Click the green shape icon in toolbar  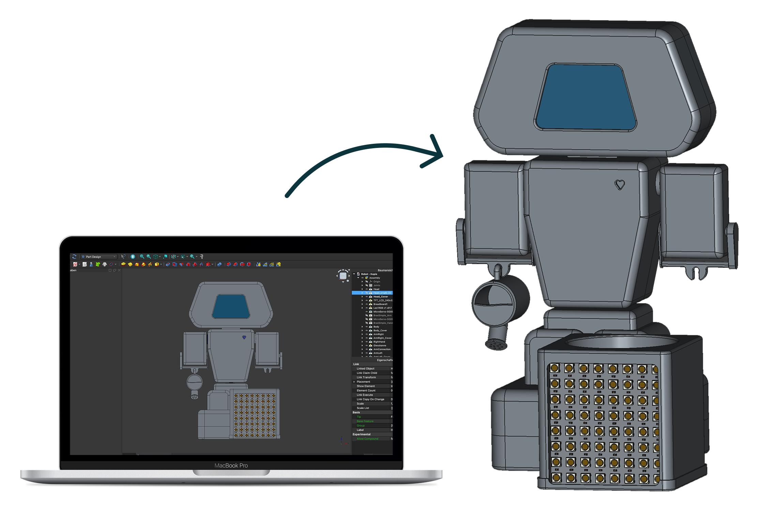pyautogui.click(x=98, y=264)
